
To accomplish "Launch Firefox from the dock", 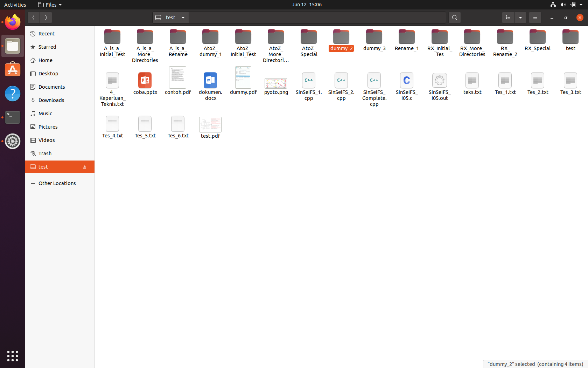I will 12,22.
